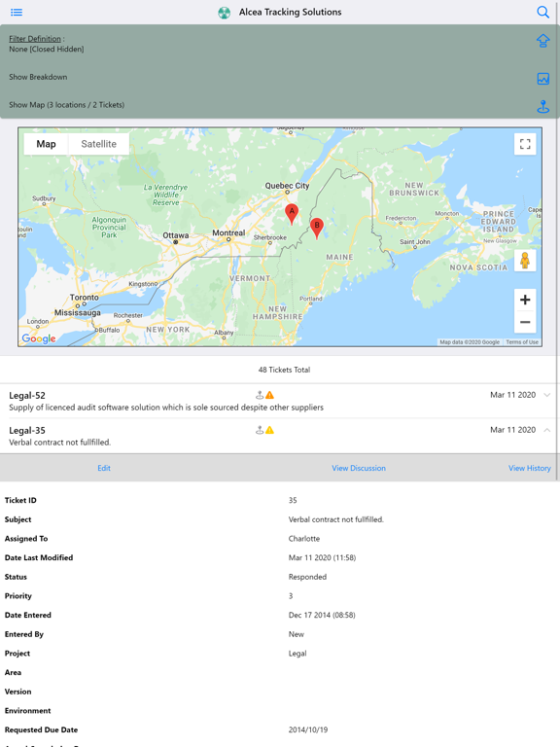Click Montreal label on the map
Screen dimensions: 560x747
coord(228,233)
